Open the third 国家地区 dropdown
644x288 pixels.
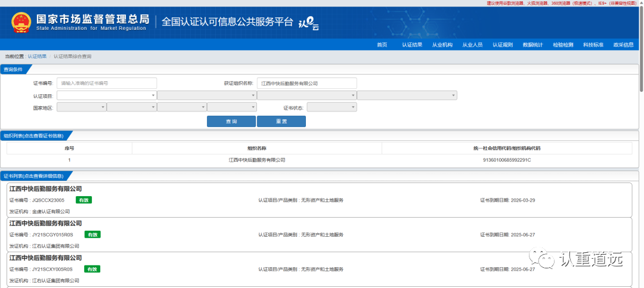182,107
